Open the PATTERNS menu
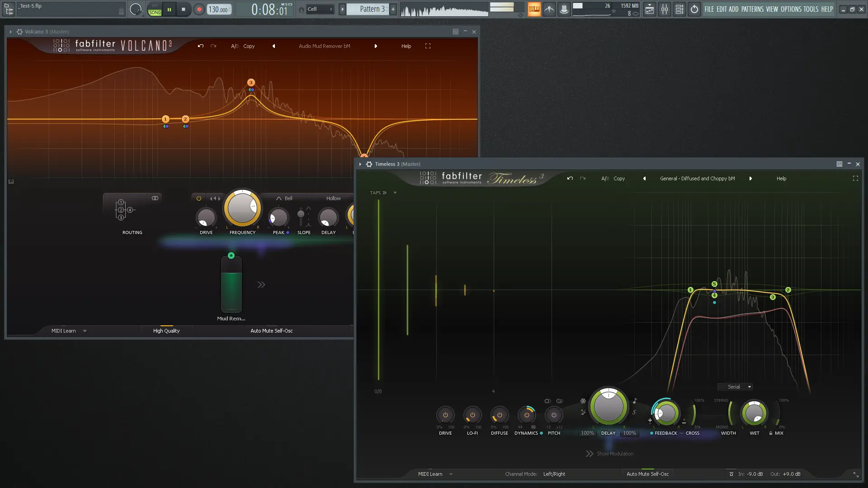This screenshot has height=488, width=868. coord(752,9)
